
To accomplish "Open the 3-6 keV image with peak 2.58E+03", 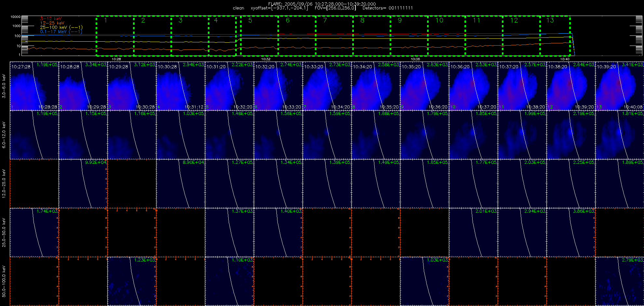I will 376,86.
